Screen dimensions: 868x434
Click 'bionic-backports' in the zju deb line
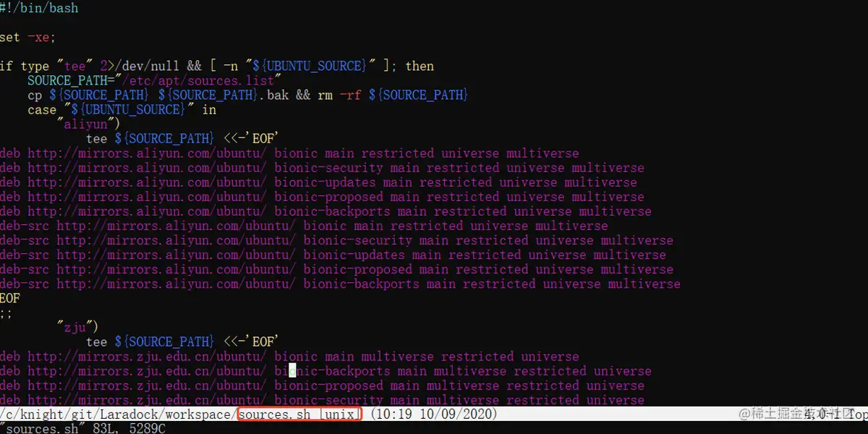point(332,370)
